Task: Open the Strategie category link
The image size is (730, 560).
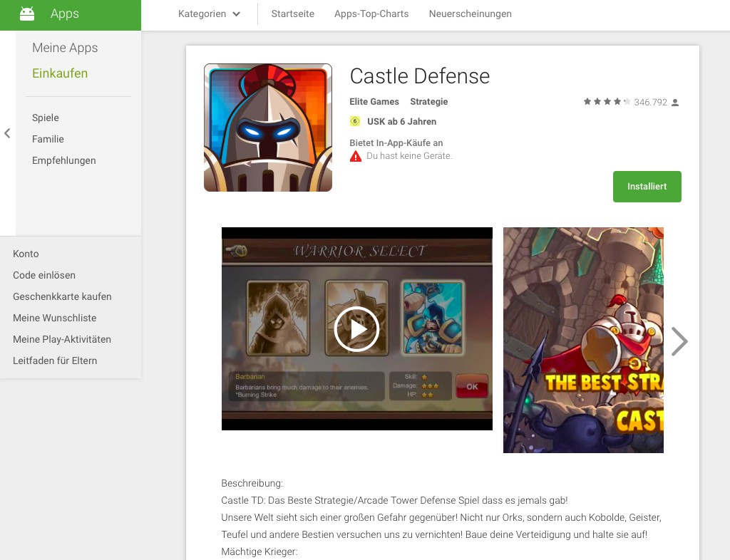Action: [428, 102]
